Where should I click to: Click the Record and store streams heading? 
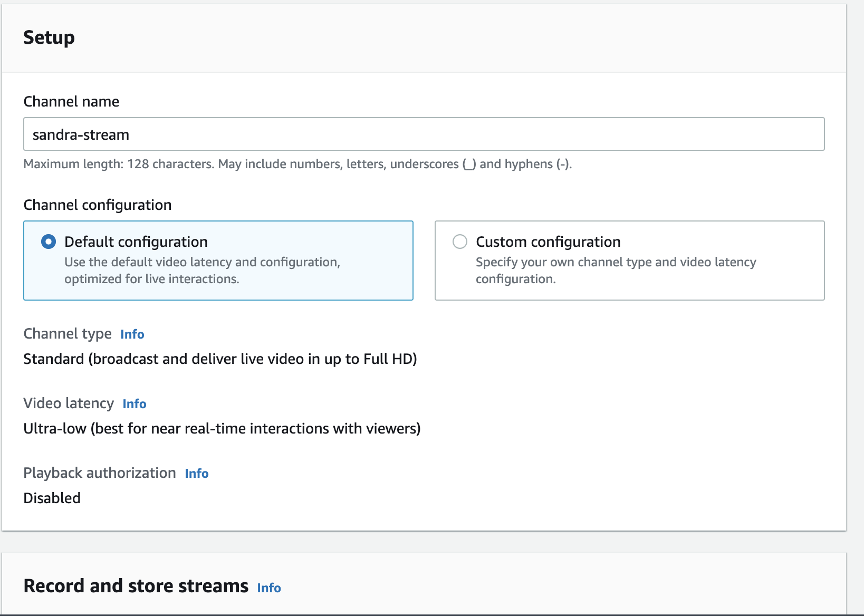(x=136, y=586)
